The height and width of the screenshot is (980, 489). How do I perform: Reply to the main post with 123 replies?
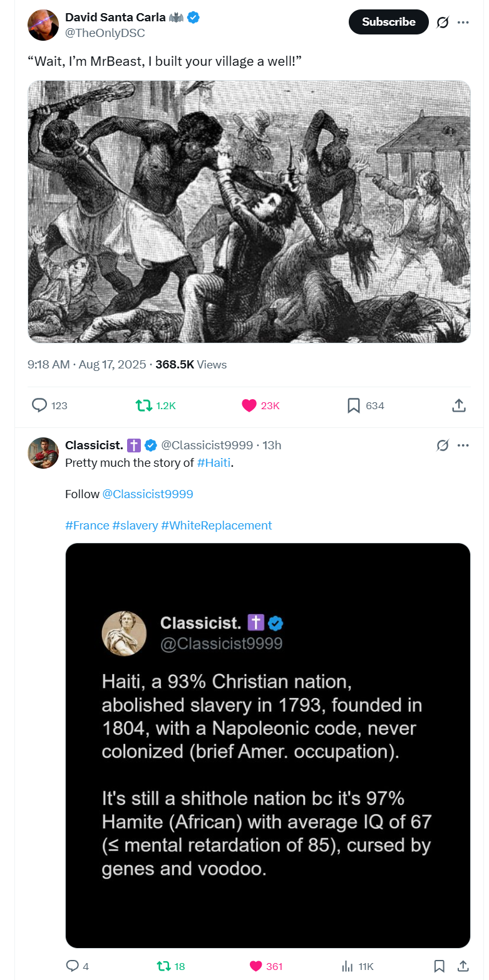tap(40, 405)
